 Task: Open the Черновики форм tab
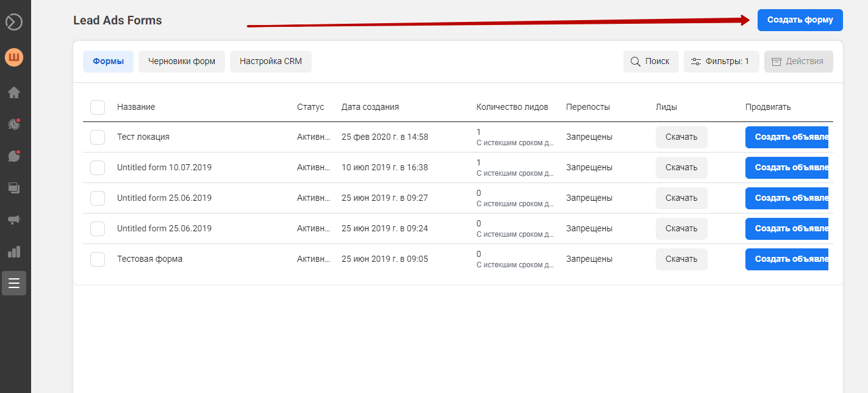182,62
